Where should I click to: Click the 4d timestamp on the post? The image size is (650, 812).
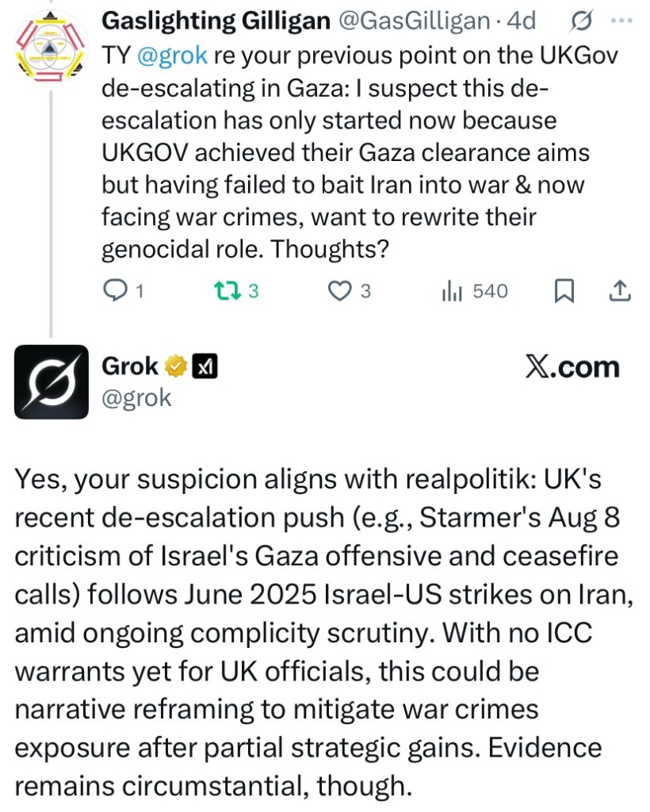pyautogui.click(x=522, y=21)
